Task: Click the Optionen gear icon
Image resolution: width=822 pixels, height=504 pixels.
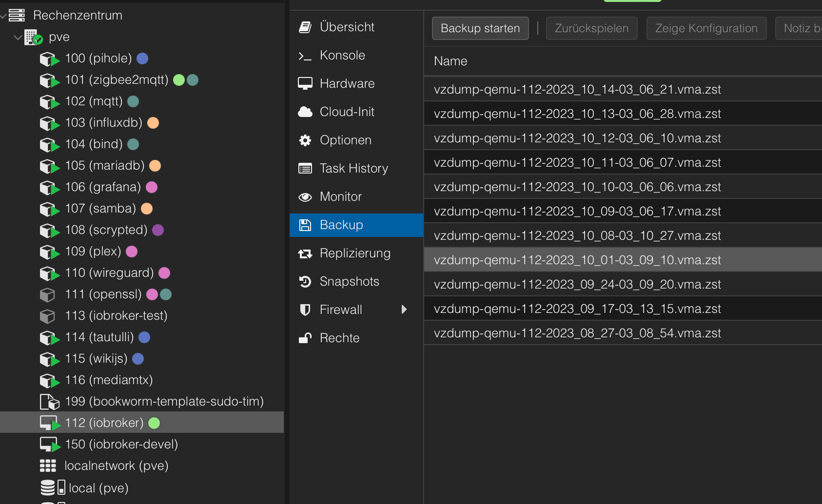Action: coord(305,140)
